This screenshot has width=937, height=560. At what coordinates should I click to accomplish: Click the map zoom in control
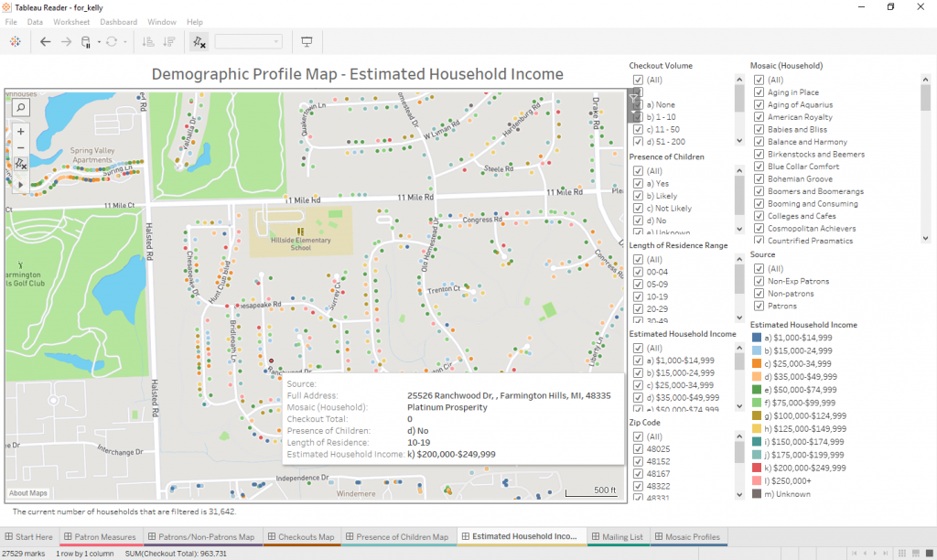(20, 131)
